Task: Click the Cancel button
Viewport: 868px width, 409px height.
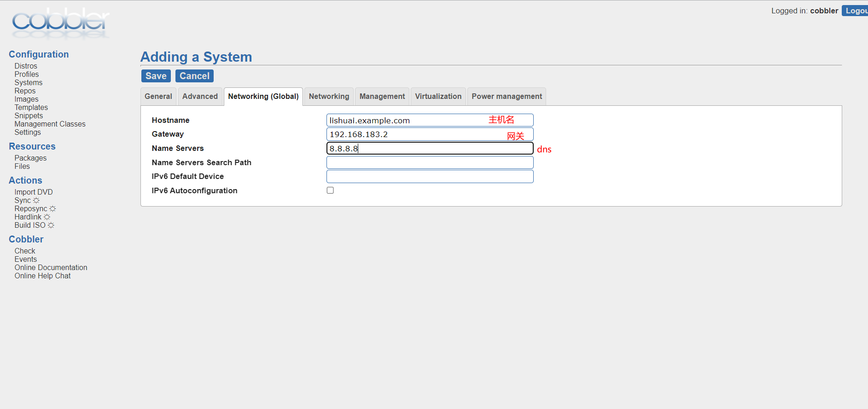Action: point(194,76)
